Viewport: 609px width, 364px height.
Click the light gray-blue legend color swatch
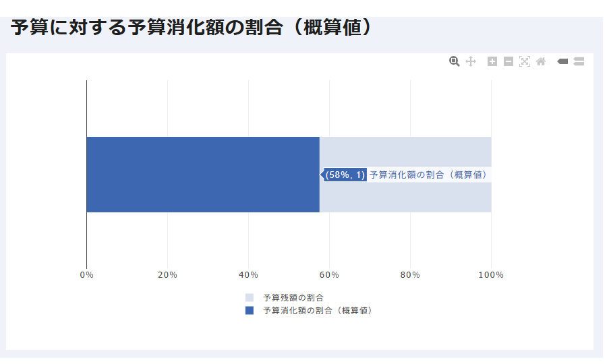(x=250, y=297)
